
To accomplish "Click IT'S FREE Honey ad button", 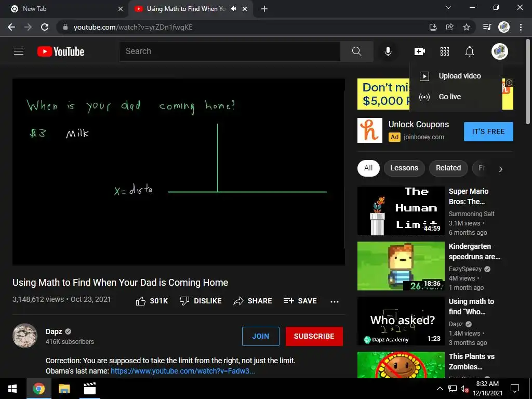I will tap(488, 131).
